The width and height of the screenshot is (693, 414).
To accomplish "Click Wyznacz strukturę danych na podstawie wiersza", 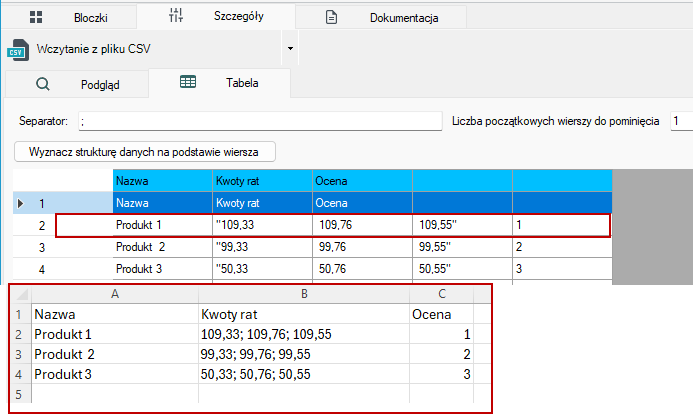I will pos(145,152).
